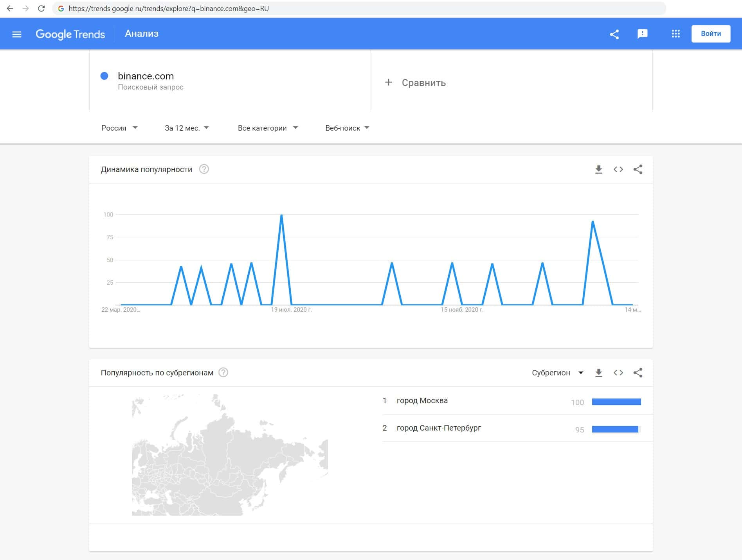The height and width of the screenshot is (560, 742).
Task: Reload the page with browser refresh
Action: coord(41,9)
